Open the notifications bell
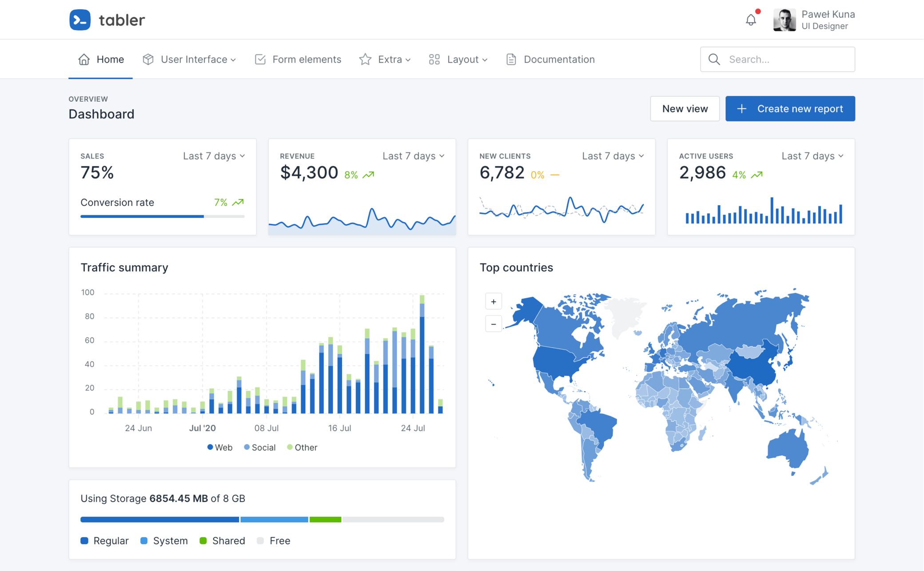This screenshot has width=924, height=571. point(751,20)
